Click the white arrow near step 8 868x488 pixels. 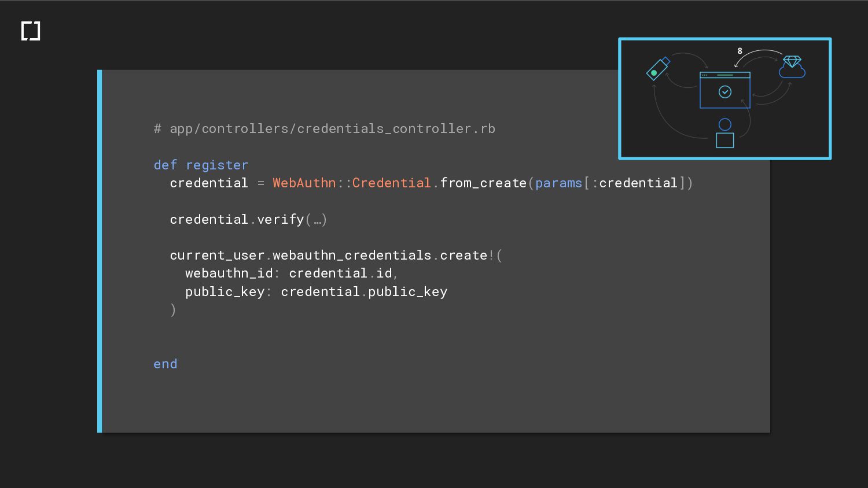click(x=758, y=54)
